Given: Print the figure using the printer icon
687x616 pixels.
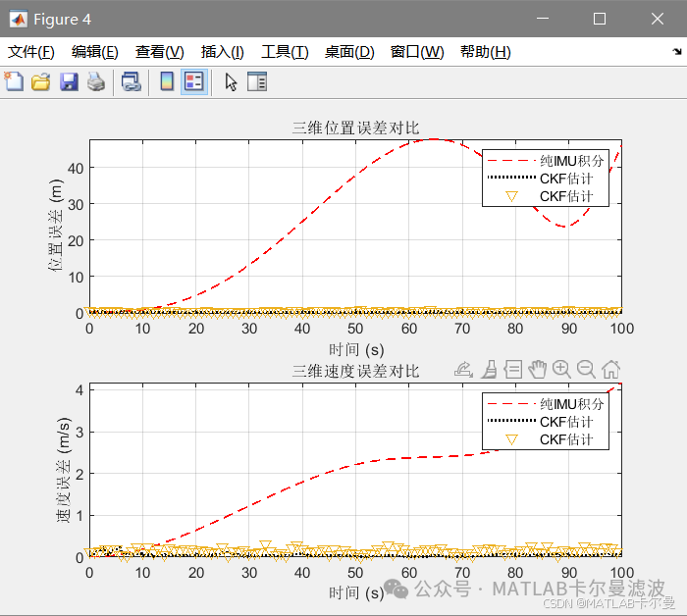Looking at the screenshot, I should (96, 81).
